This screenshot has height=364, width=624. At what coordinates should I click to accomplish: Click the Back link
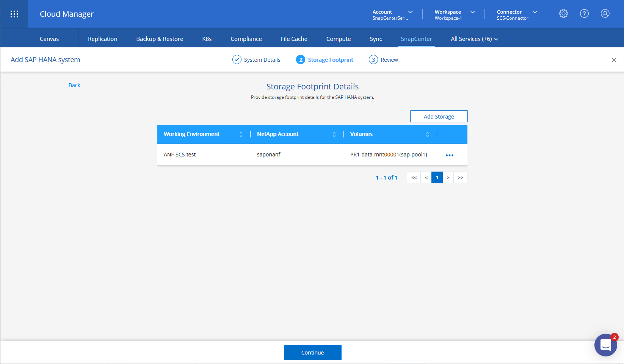tap(74, 85)
